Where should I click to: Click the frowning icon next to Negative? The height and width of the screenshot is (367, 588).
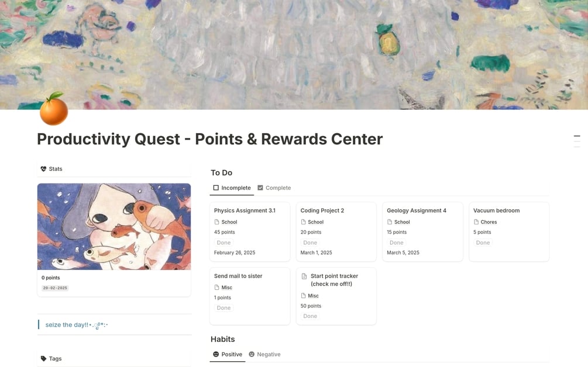point(251,354)
